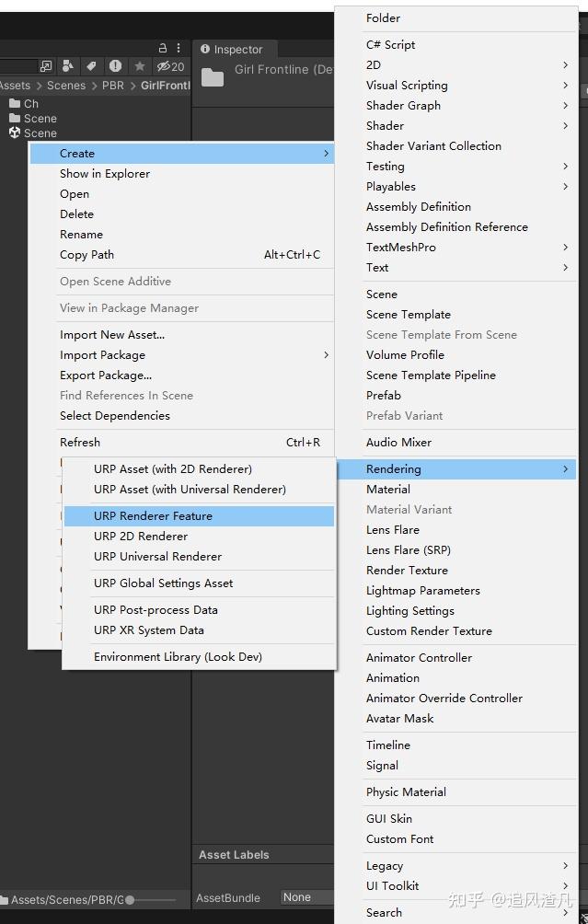Click Refresh to reload assets
The image size is (588, 924).
pyautogui.click(x=80, y=442)
